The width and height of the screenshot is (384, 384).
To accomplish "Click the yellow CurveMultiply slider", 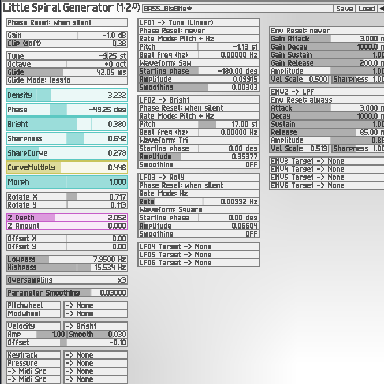I will pos(67,167).
